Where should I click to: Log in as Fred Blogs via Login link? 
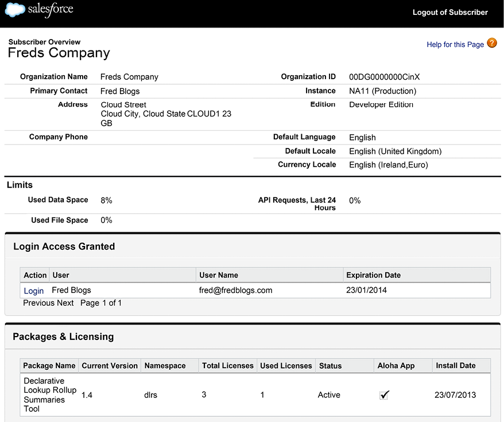[33, 291]
